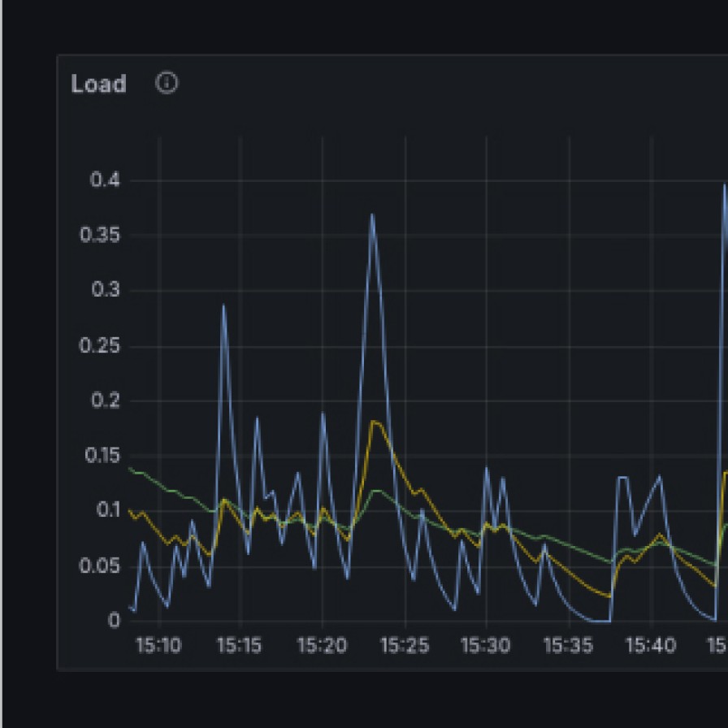
Task: Click the green line at graph start
Action: (132, 470)
